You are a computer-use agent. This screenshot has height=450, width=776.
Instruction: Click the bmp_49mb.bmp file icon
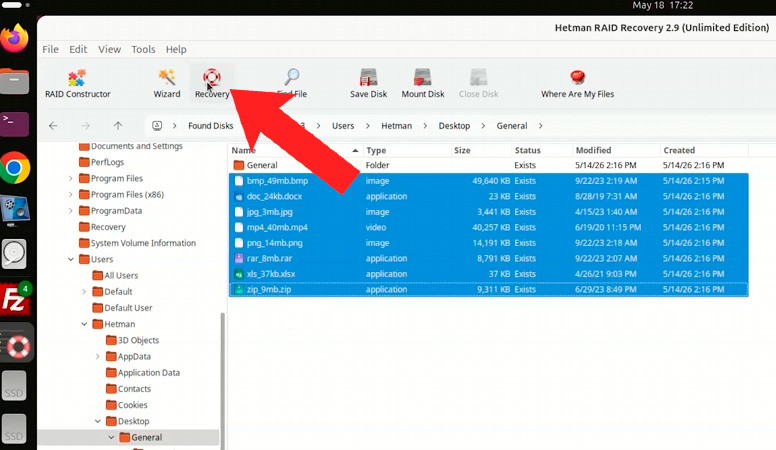[x=239, y=181]
